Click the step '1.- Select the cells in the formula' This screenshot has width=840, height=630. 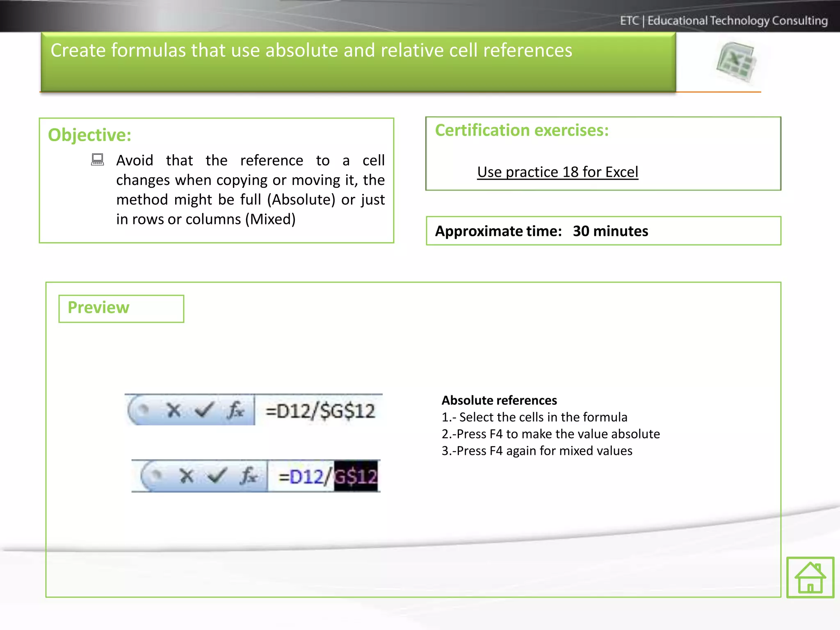(534, 417)
